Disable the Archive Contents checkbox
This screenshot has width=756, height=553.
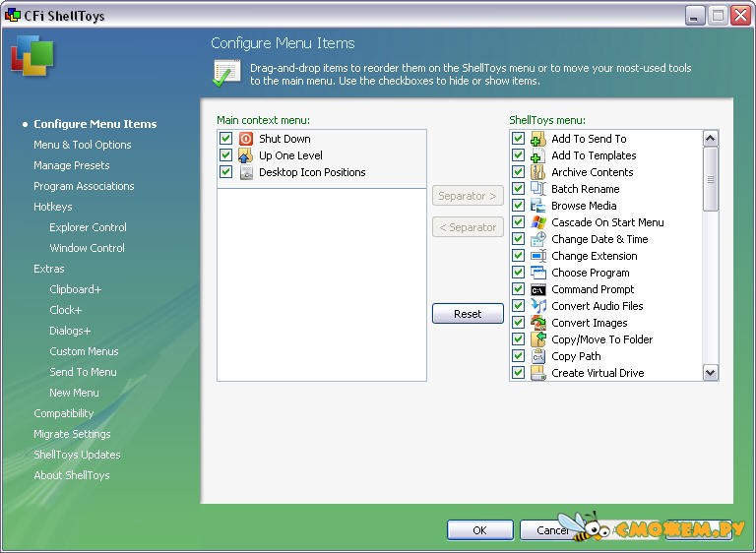point(519,172)
